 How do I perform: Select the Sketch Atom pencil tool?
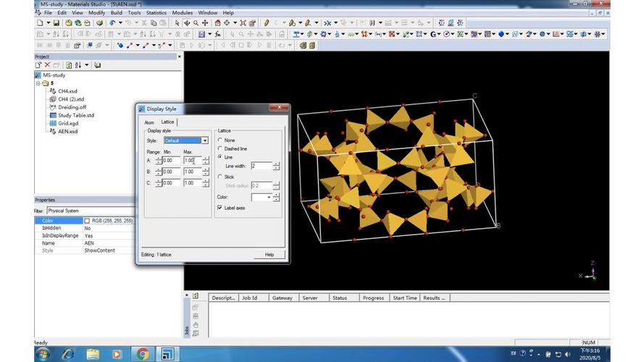267,23
